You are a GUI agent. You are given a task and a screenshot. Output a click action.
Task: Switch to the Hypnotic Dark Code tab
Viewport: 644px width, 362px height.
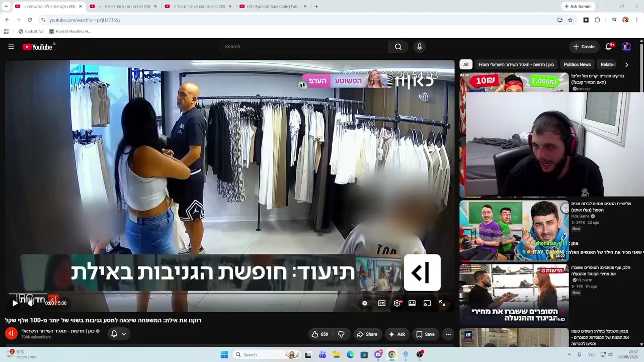tap(272, 7)
